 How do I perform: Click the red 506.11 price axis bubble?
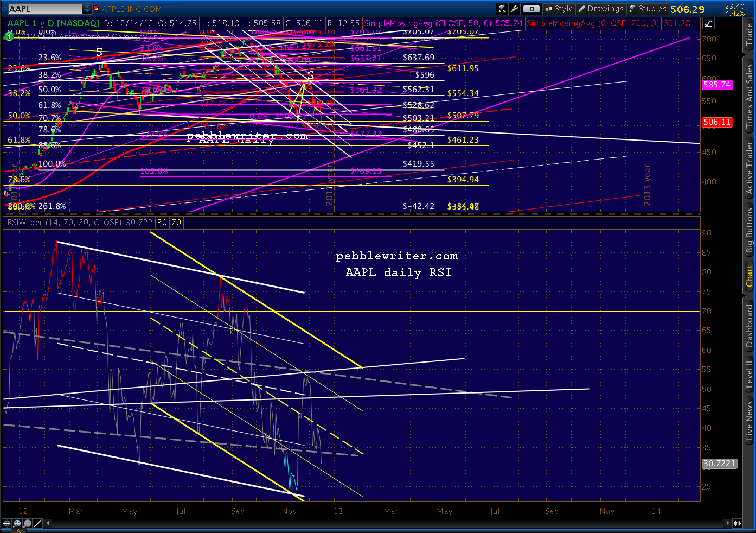717,122
